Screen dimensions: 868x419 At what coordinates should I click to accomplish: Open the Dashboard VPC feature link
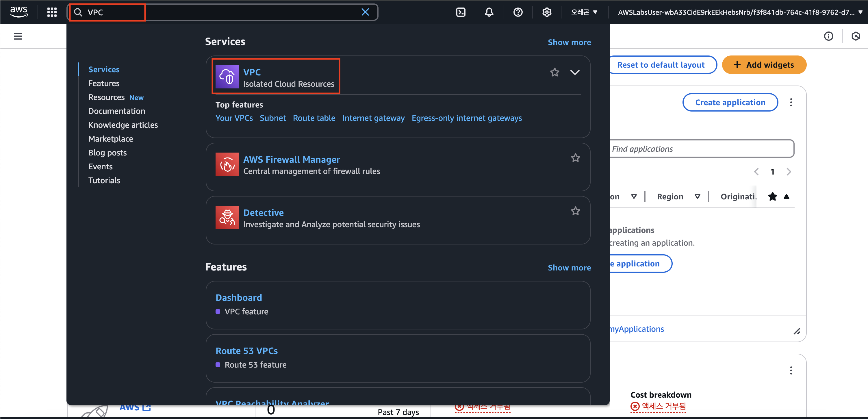point(239,298)
